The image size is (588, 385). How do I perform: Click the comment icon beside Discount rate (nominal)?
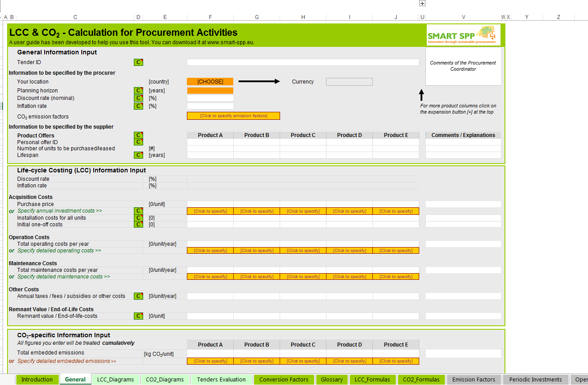coord(139,98)
